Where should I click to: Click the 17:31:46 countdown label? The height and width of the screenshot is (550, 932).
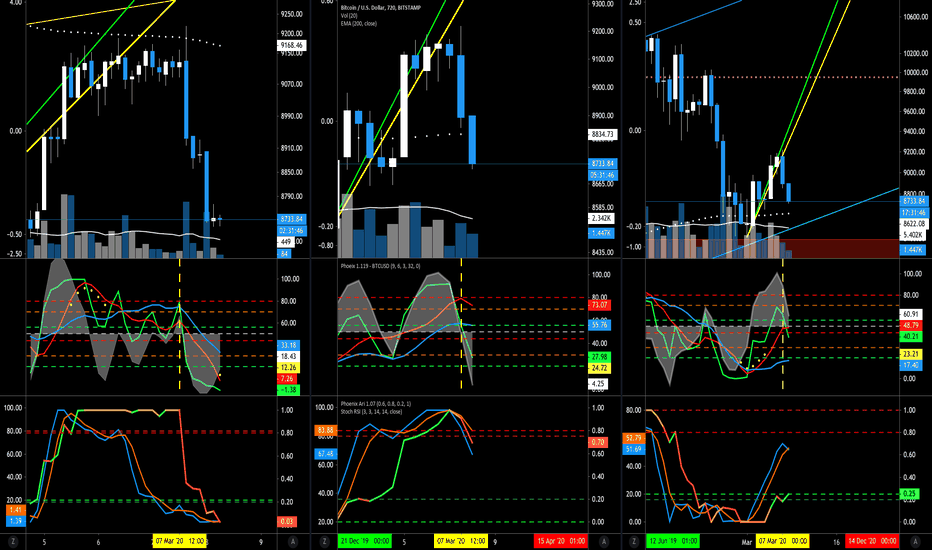coord(914,212)
